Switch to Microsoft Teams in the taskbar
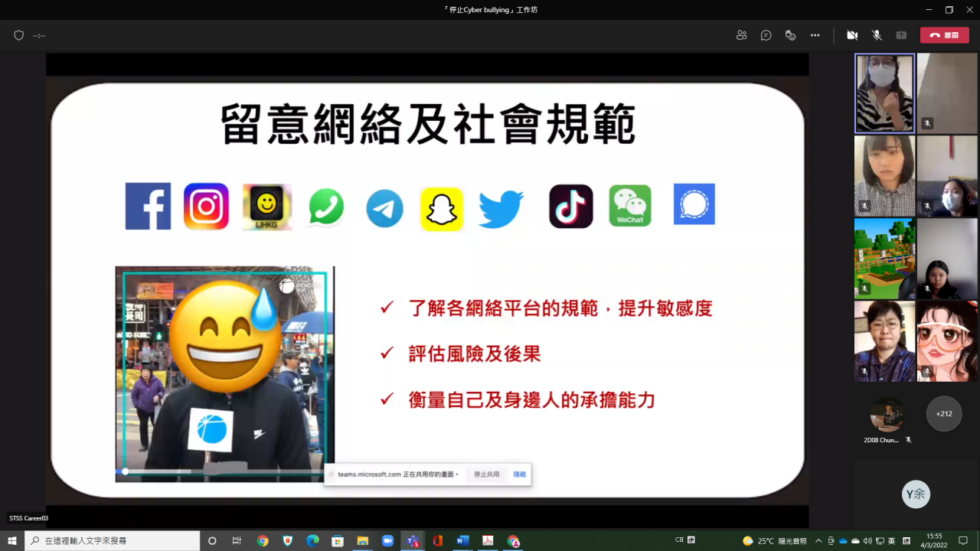Image resolution: width=980 pixels, height=551 pixels. (413, 540)
